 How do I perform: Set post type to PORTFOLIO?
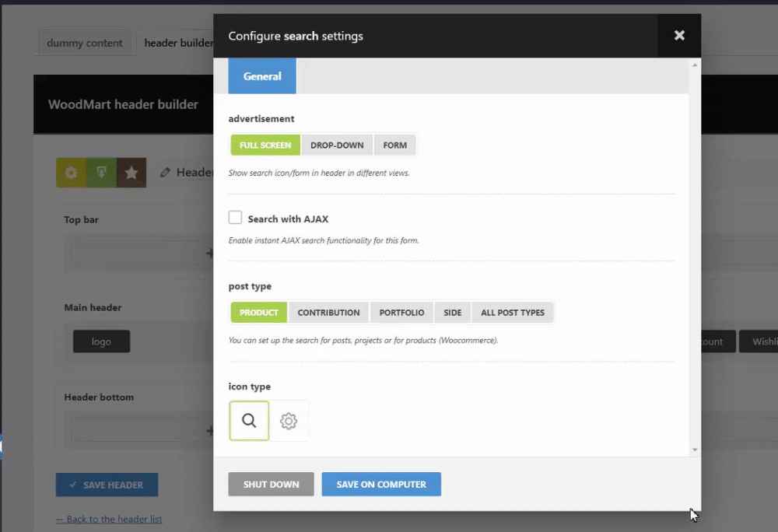coord(401,312)
